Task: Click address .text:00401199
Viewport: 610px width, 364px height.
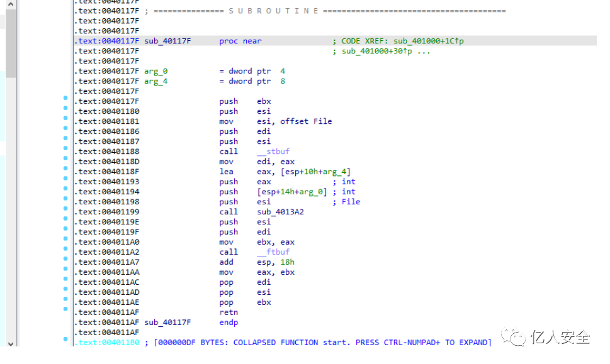Action: tap(106, 212)
